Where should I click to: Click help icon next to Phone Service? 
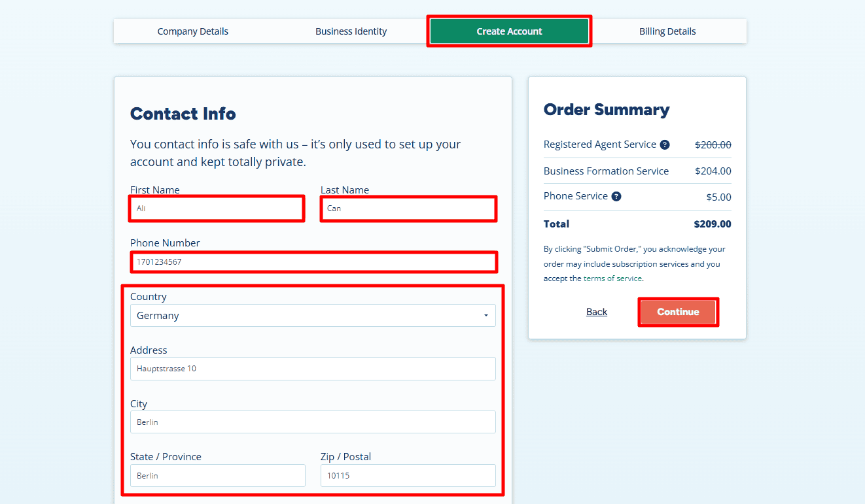point(616,196)
